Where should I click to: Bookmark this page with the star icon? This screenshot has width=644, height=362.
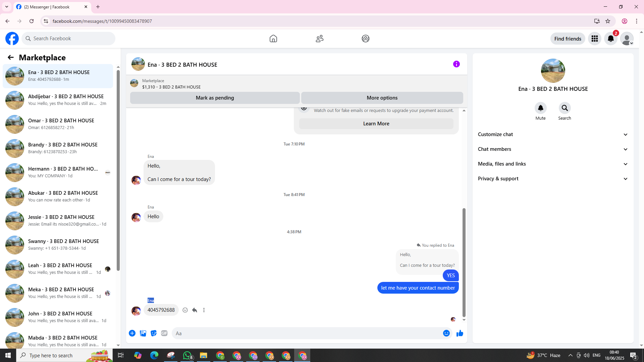[x=608, y=21]
